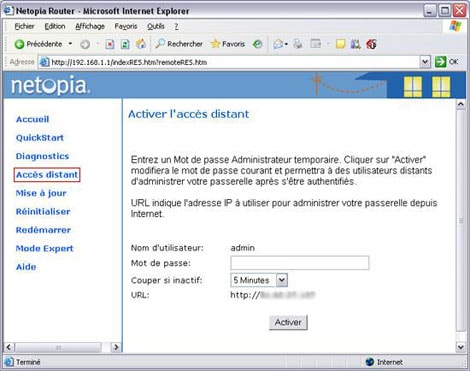Click the forward navigation arrow icon
The width and height of the screenshot is (470, 371).
(85, 44)
